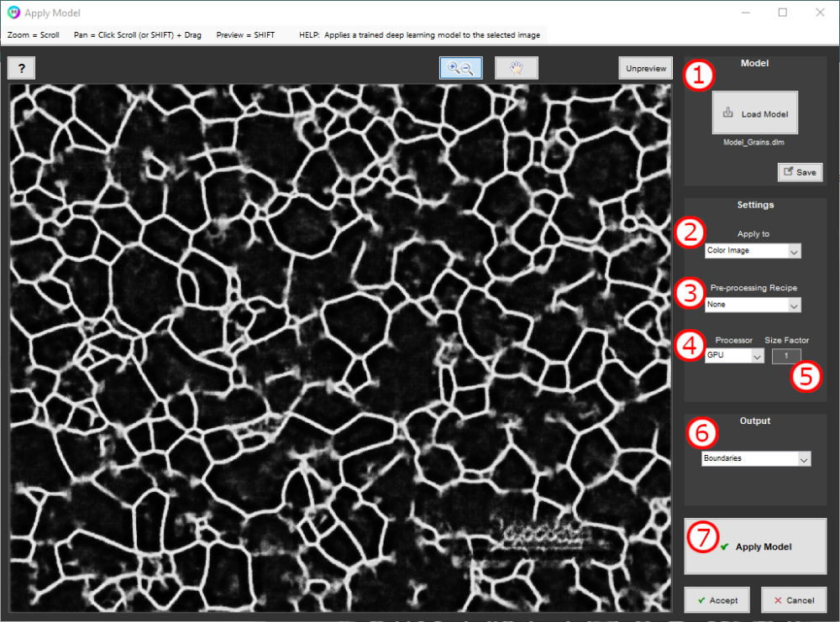Click the Size Factor input field

786,356
